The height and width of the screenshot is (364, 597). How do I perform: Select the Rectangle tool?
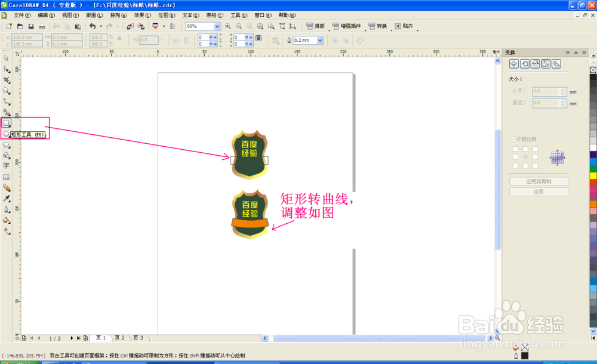tap(7, 124)
